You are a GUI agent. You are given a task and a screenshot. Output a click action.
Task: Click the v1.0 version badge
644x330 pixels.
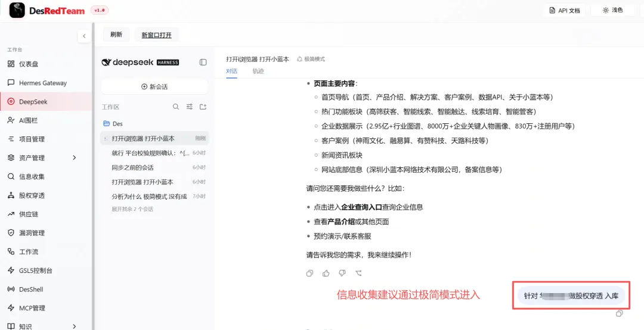[x=100, y=10]
